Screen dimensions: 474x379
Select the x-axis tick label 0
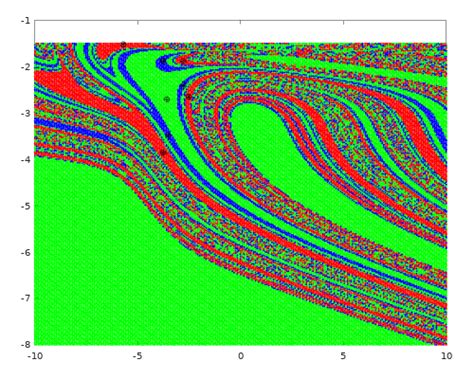[x=241, y=356]
